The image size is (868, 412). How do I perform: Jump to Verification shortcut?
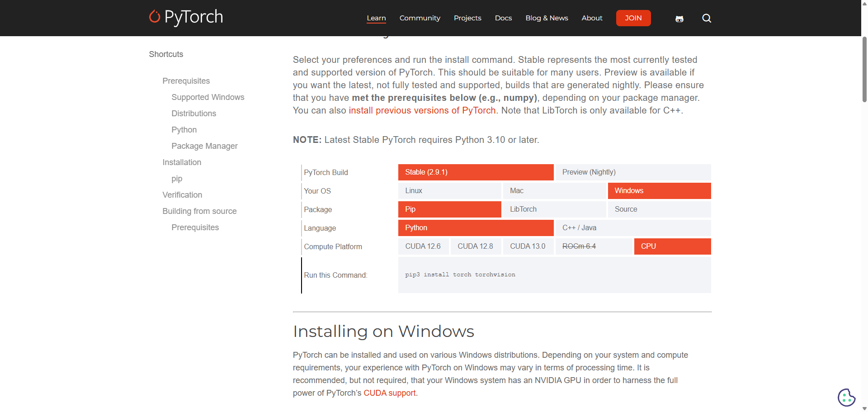tap(182, 195)
